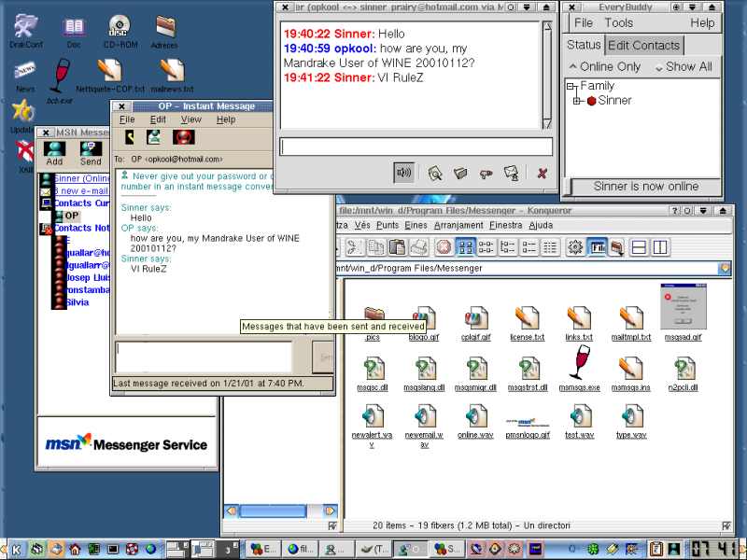Open Arranjament menu in Konqueror
Image resolution: width=747 pixels, height=560 pixels.
(x=458, y=225)
